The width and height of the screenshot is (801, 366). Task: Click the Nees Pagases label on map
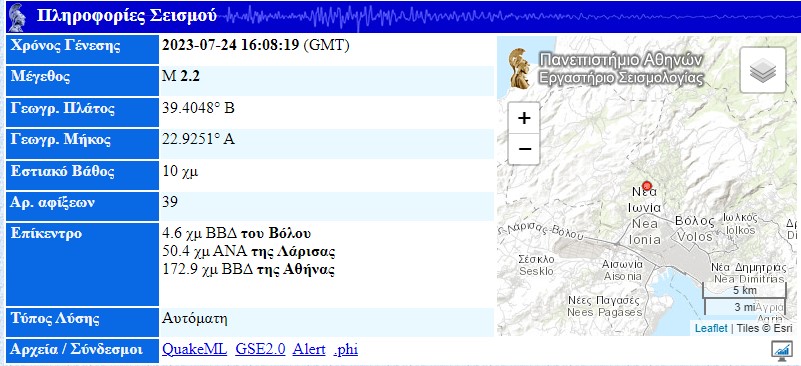point(604,306)
